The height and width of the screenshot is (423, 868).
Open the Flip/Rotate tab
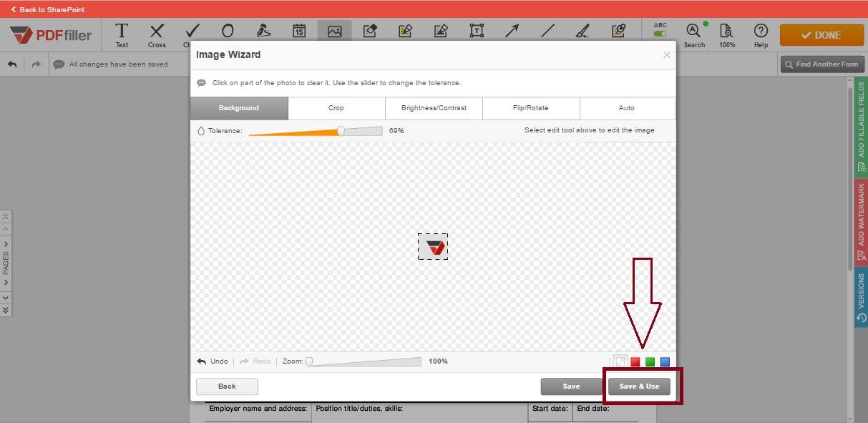coord(531,108)
